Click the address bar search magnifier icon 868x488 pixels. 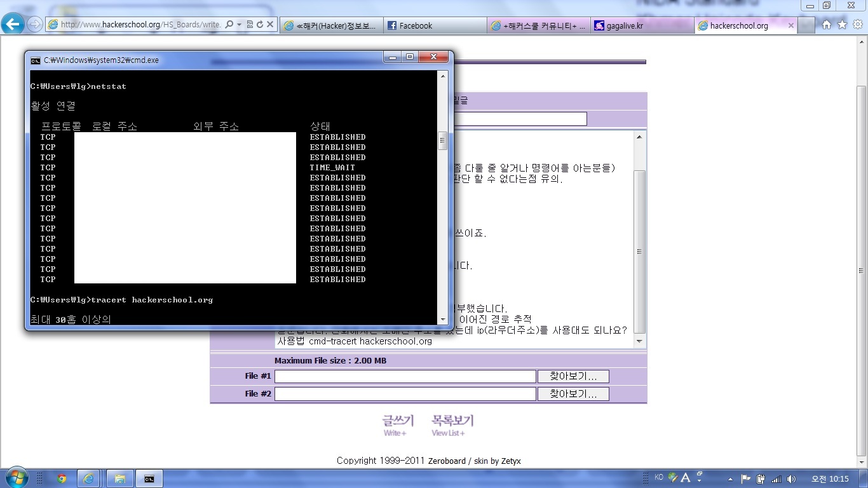tap(229, 25)
